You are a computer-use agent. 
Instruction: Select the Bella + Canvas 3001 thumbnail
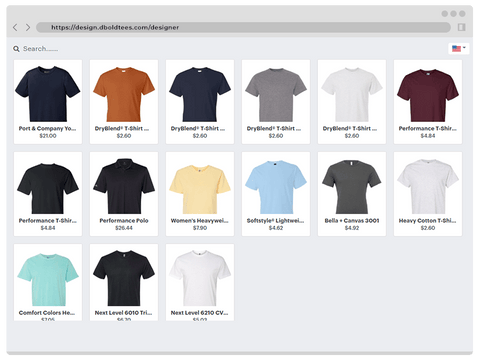[x=352, y=187]
